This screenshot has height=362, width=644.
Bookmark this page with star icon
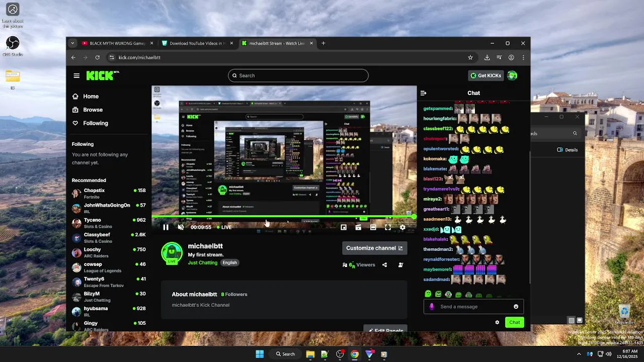470,57
